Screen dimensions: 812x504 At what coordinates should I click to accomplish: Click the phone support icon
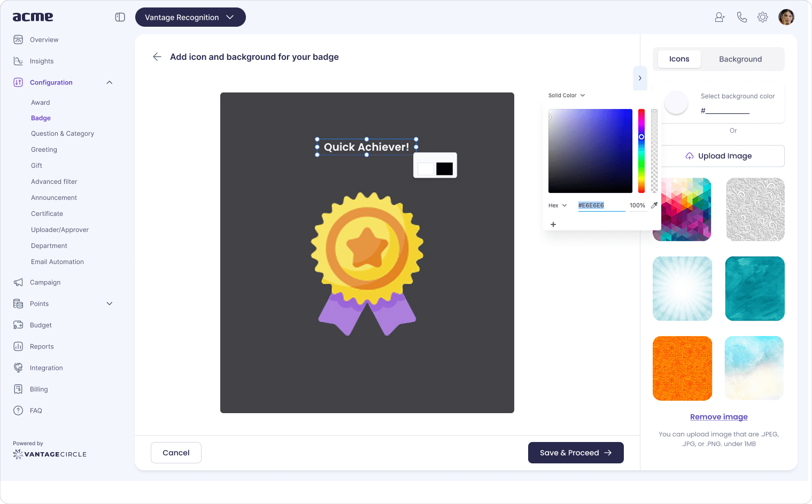[741, 17]
